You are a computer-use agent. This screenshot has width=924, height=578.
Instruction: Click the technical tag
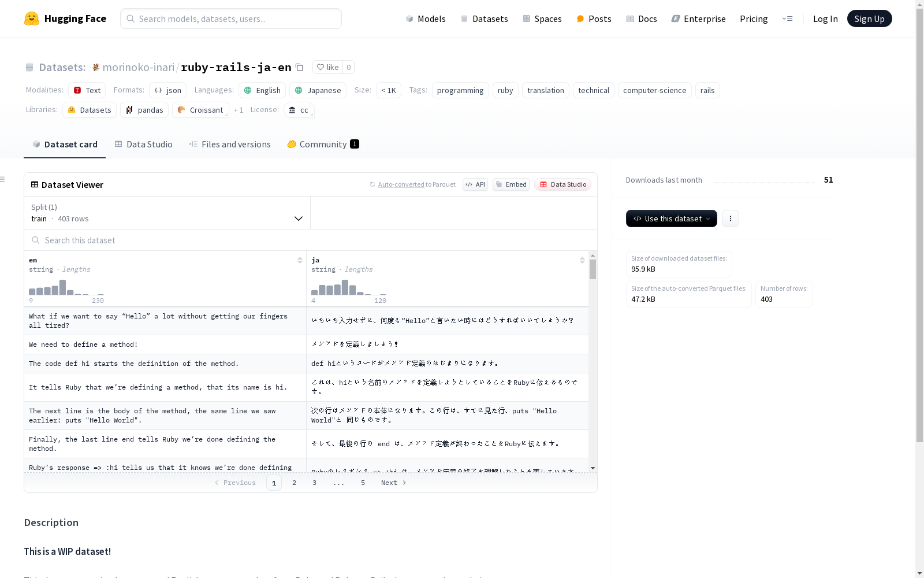click(594, 90)
